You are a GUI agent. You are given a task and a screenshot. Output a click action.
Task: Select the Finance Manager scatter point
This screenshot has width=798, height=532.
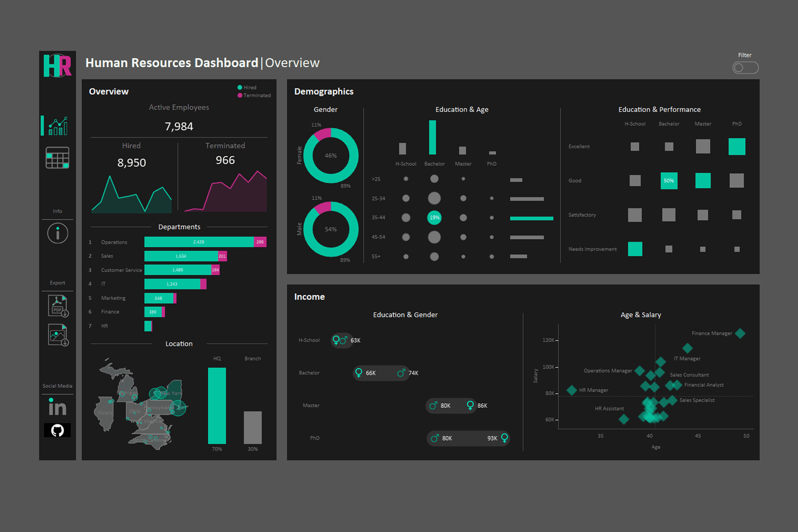(x=740, y=333)
